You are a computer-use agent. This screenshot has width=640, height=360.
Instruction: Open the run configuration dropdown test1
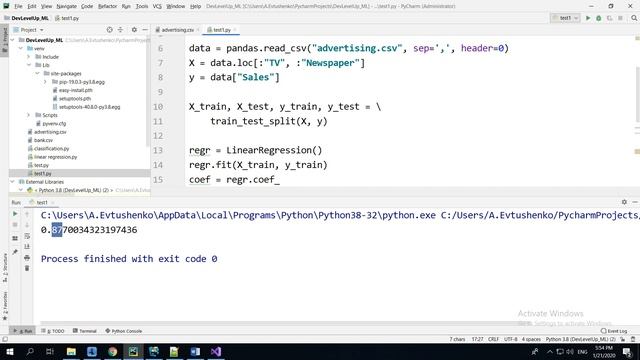pyautogui.click(x=565, y=18)
